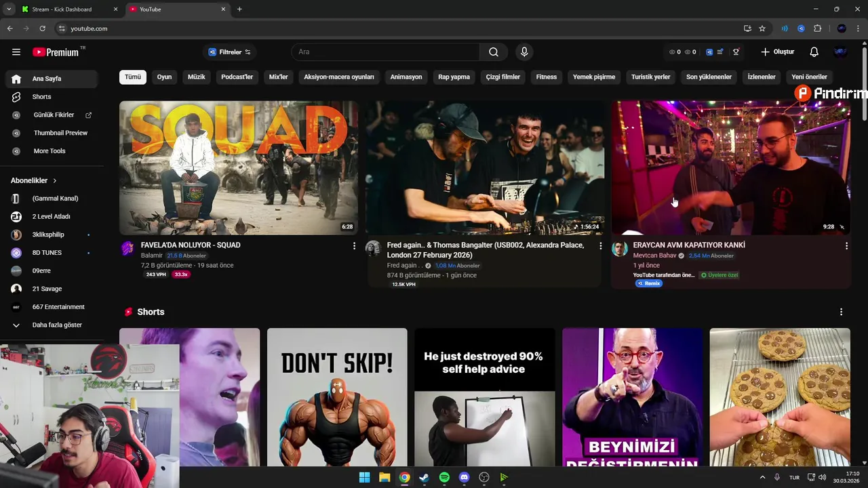Open the vidIQ list icon in toolbar
This screenshot has width=868, height=488.
720,52
